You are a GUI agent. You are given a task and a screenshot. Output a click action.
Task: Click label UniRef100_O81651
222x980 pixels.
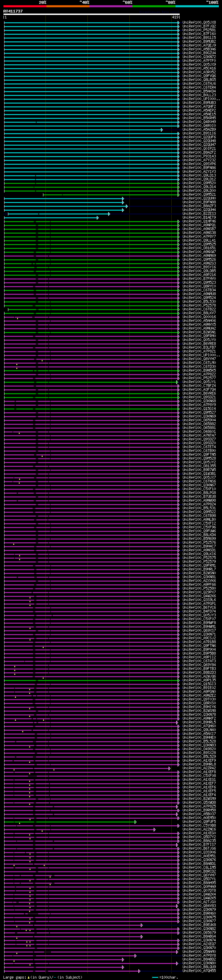(199, 248)
